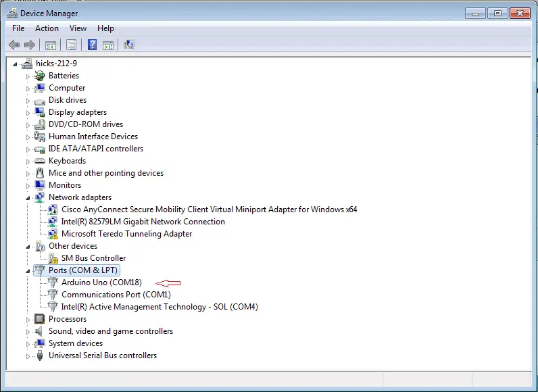Click the Forward arrow toolbar icon
The image size is (538, 392).
coord(30,45)
